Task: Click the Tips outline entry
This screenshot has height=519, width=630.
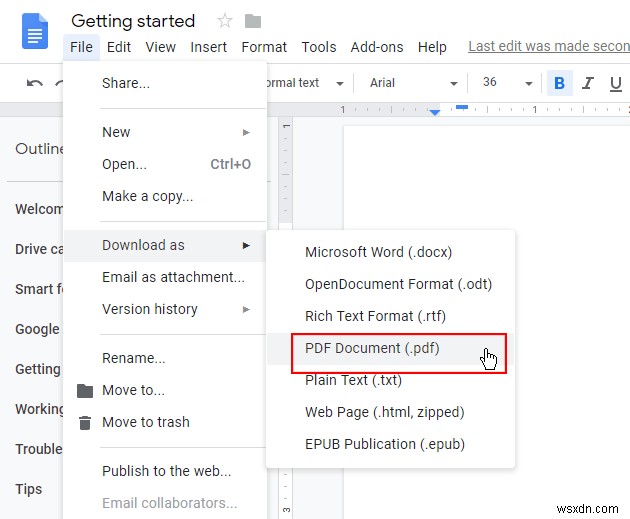Action: [29, 489]
